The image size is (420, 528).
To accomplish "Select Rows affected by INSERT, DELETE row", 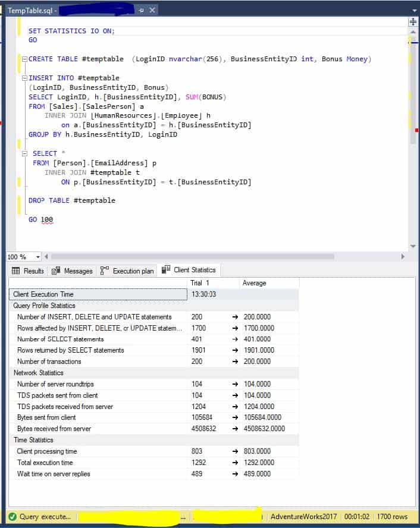I will coord(153,328).
